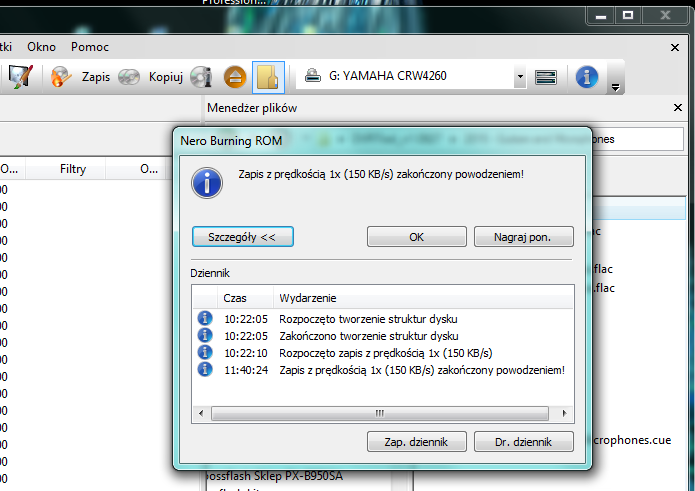Screen dimensions: 695x491
Task: Minimize the main application window
Action: point(601,16)
